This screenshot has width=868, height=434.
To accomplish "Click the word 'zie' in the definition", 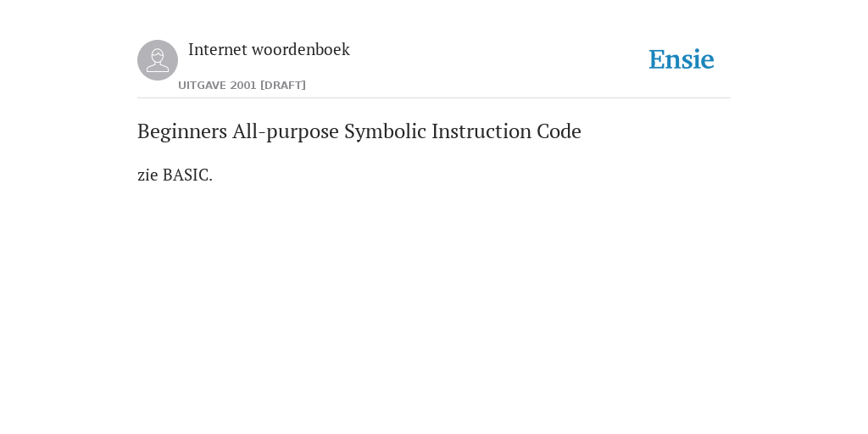I will [147, 175].
